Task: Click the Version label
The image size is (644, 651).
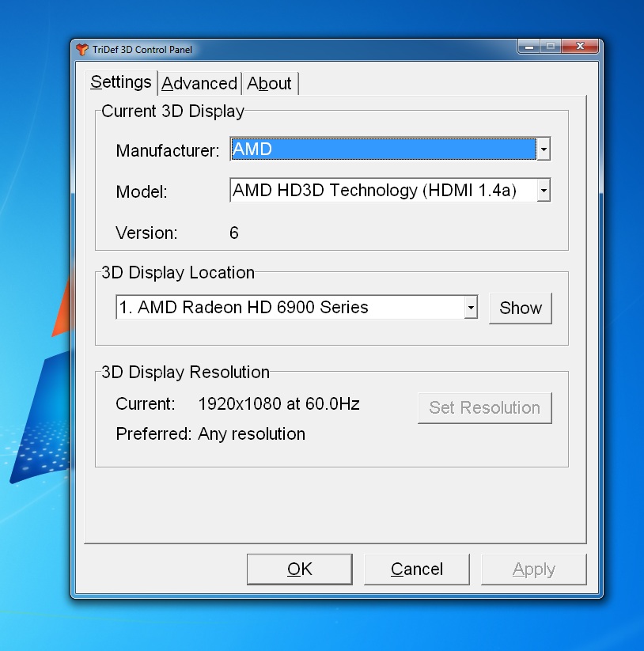Action: (x=146, y=233)
